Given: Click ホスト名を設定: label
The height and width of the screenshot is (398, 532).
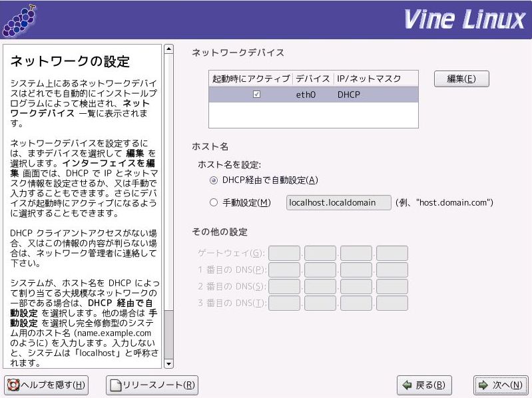Looking at the screenshot, I should (x=229, y=165).
